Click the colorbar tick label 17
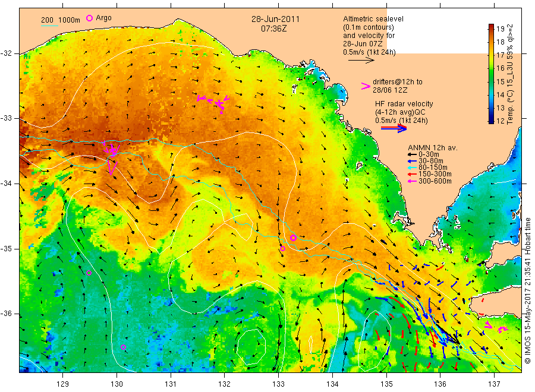 [500, 55]
